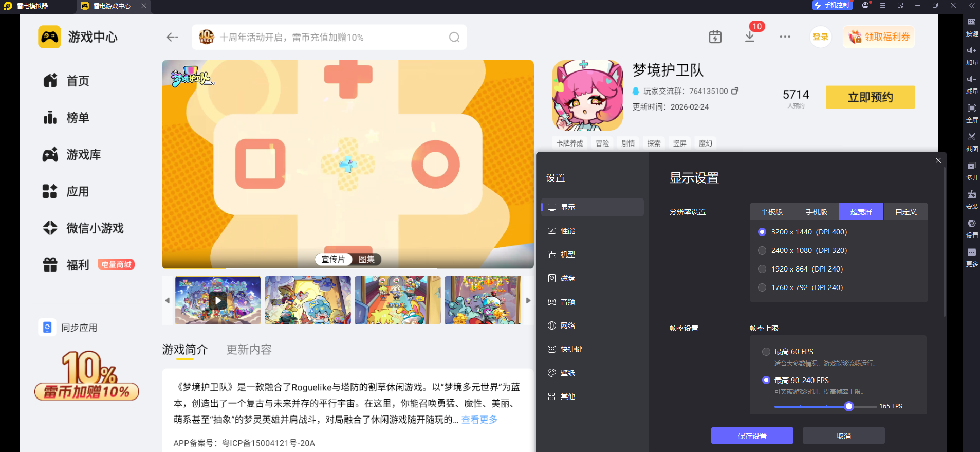Viewport: 980px width, 452px height.
Task: Click the FPS slider handle at 165 FPS
Action: point(849,406)
